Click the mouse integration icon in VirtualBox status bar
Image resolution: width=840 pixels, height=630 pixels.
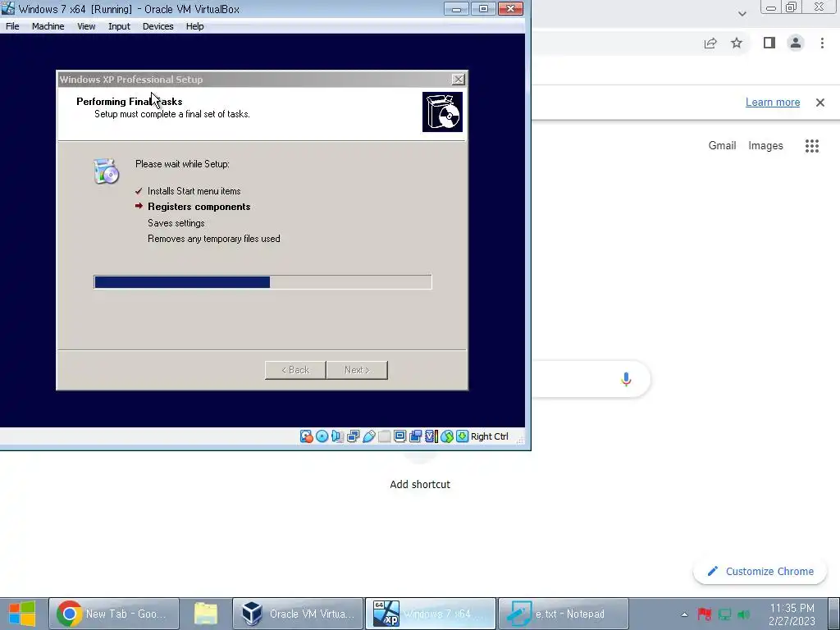[x=447, y=436]
